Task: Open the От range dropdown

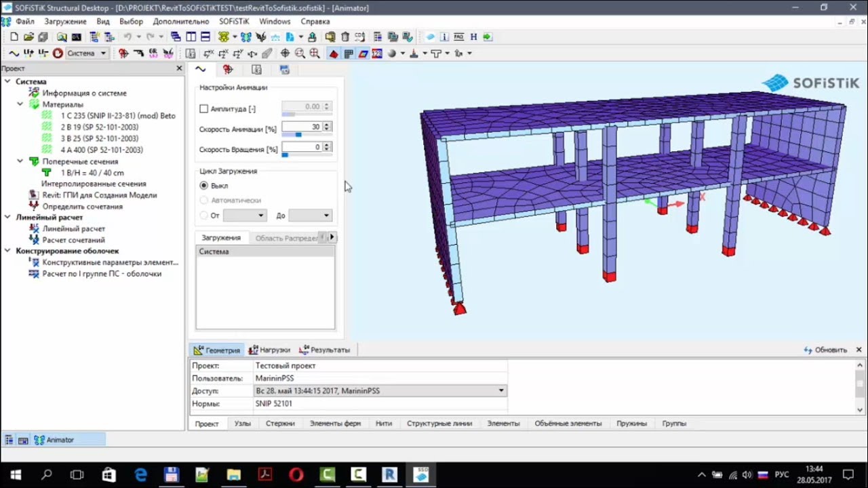Action: pos(244,216)
